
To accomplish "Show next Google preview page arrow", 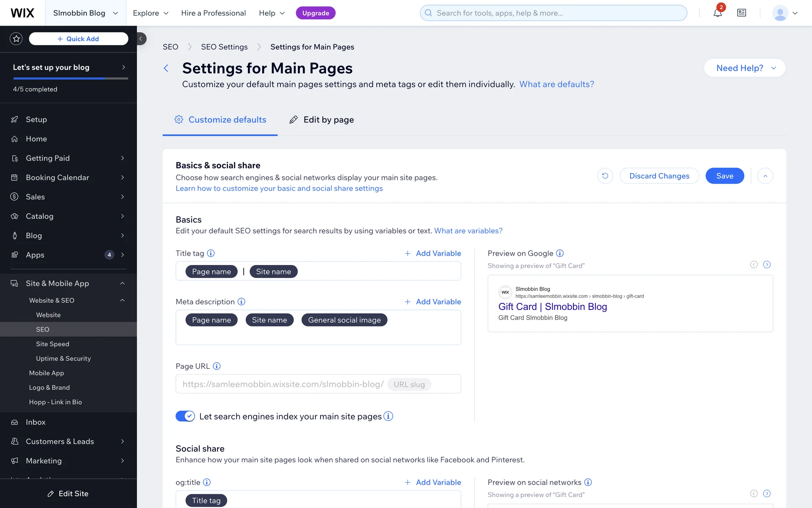I will click(767, 265).
